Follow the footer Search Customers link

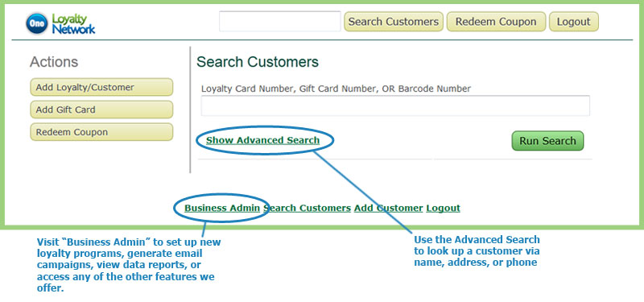click(308, 208)
